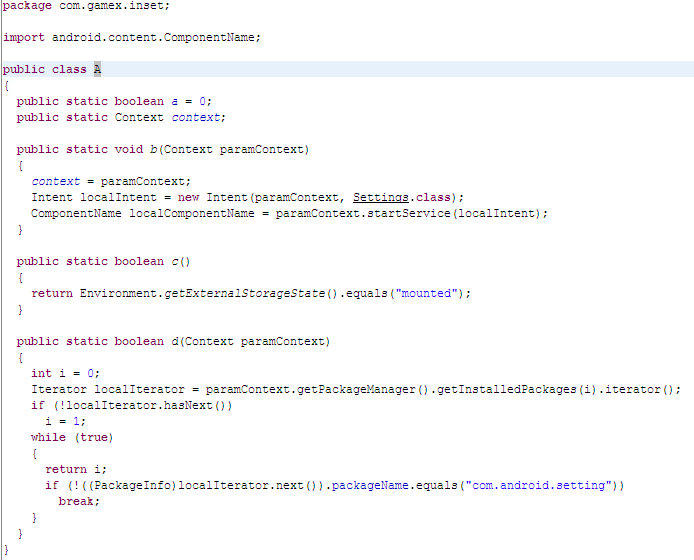Click (PackageInfo) cast expression

tap(132, 486)
